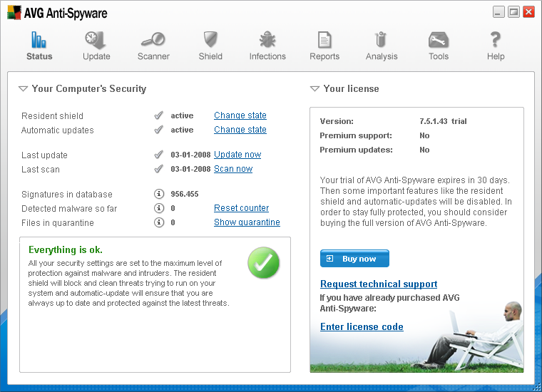
Task: Collapse the Your Computer's Security section
Action: coord(23,89)
